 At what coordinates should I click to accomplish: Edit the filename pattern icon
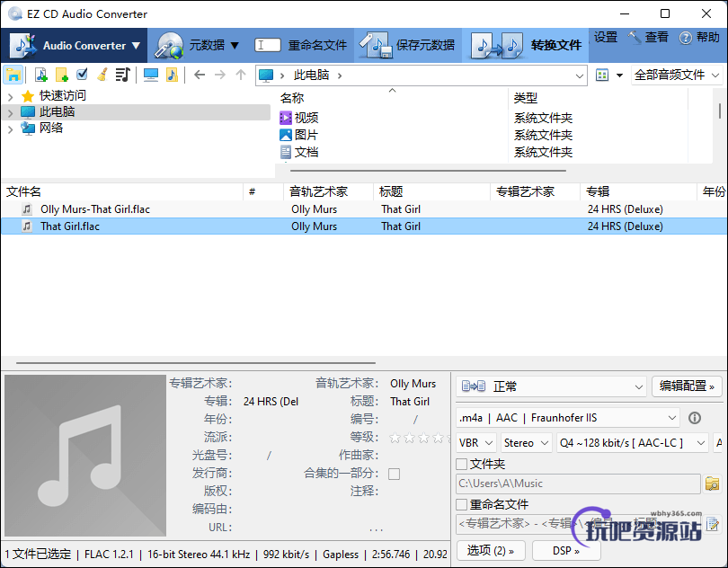(712, 524)
